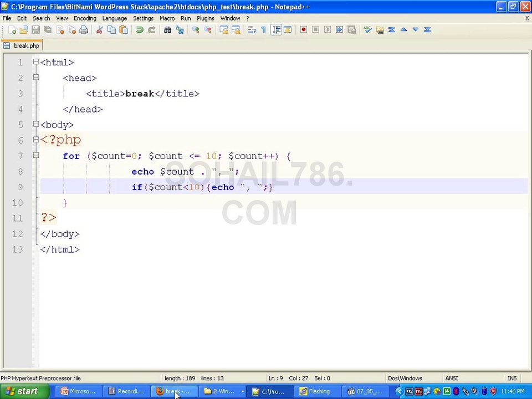This screenshot has width=532, height=399.
Task: Zoom out with the magnifier minus icon
Action: [208, 30]
